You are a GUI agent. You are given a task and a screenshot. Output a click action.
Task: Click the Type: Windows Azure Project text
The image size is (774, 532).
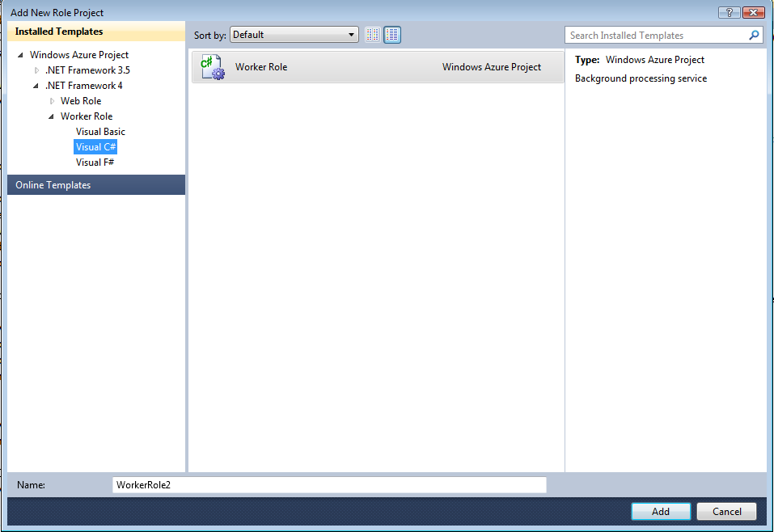click(639, 60)
